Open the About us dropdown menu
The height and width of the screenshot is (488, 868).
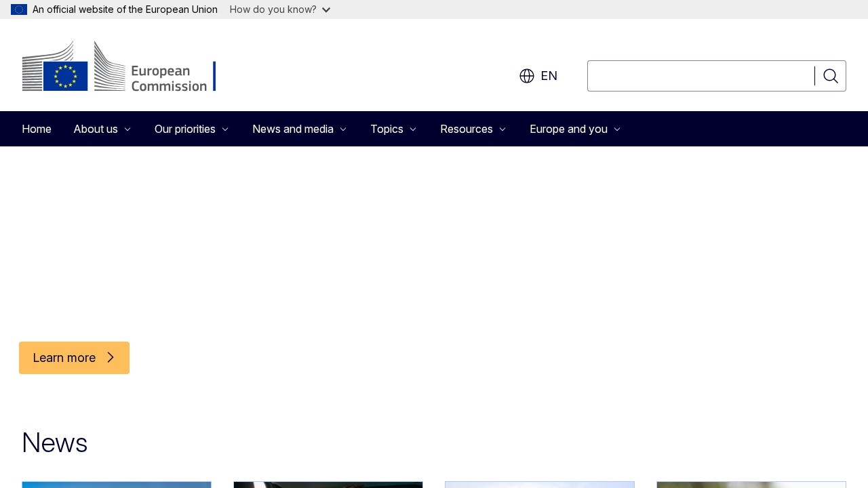(x=102, y=129)
